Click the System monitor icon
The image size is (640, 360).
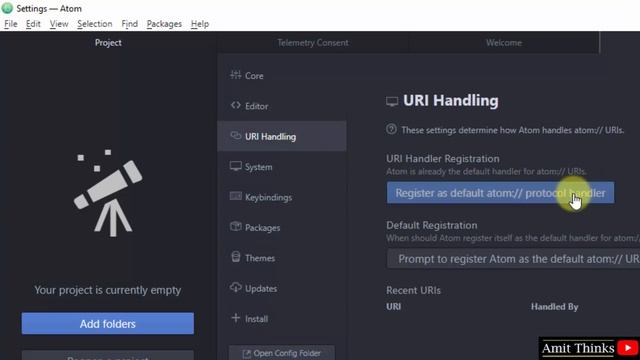click(x=236, y=166)
